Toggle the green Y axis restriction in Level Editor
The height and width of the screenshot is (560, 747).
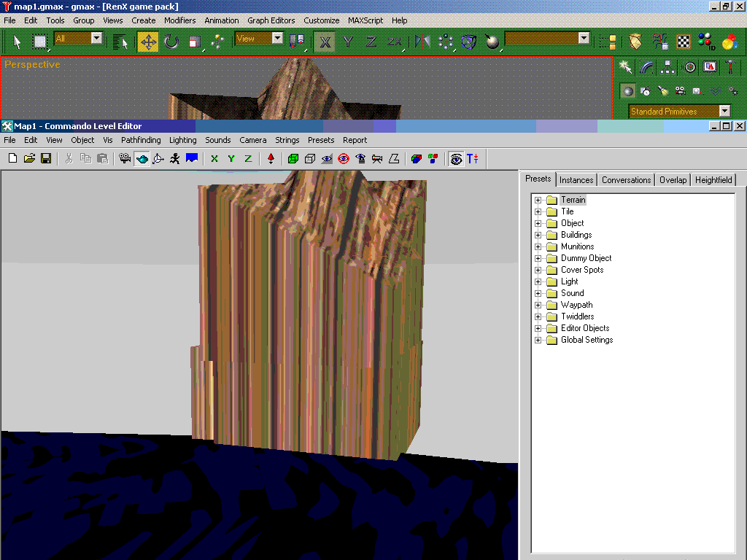(x=231, y=158)
